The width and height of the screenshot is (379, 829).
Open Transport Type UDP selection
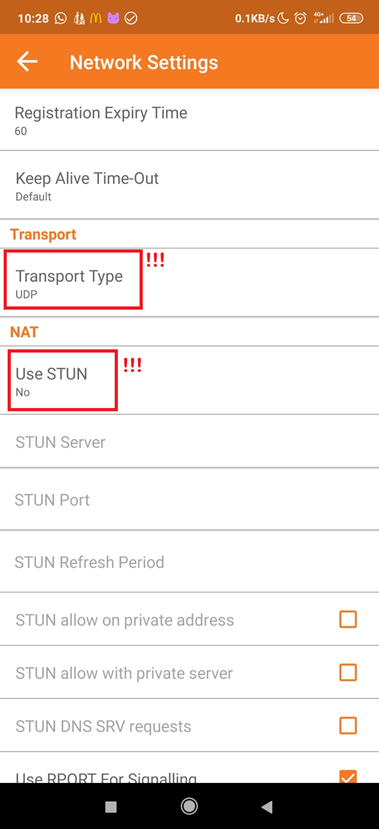189,283
